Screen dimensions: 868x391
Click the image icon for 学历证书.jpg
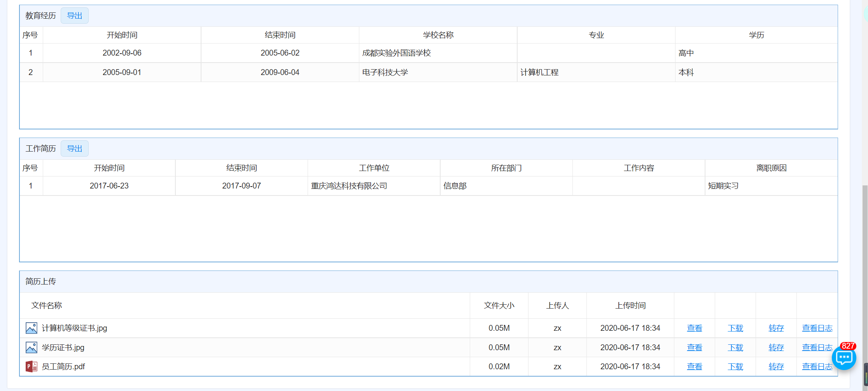pyautogui.click(x=31, y=347)
